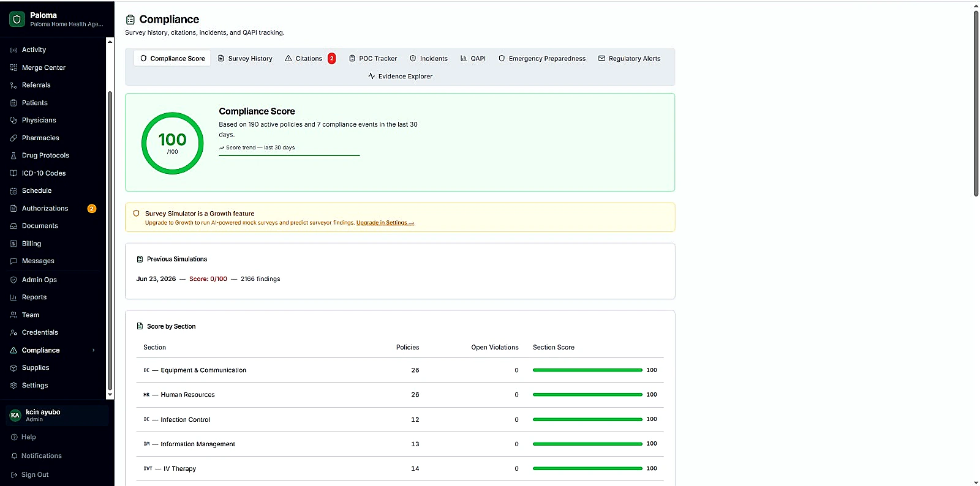Open Referrals icon in sidebar
Image resolution: width=980 pixels, height=486 pixels.
(x=13, y=85)
